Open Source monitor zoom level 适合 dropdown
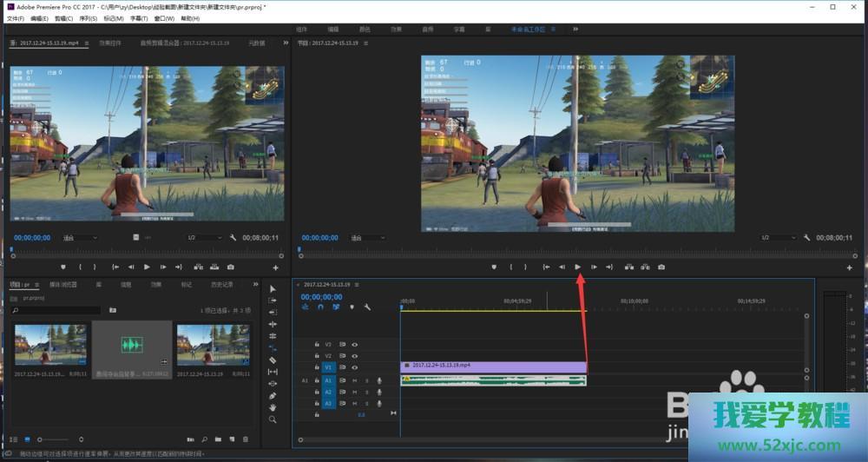Screen dimensions: 868x462 point(80,237)
